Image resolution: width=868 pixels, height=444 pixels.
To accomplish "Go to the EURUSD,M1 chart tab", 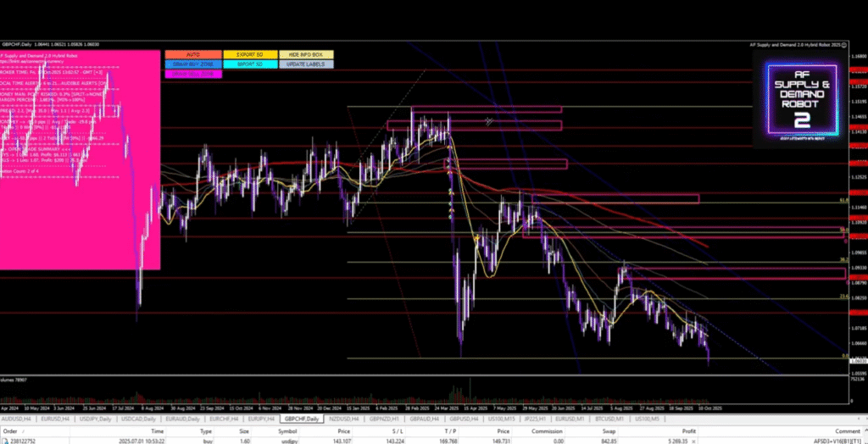I will point(570,419).
